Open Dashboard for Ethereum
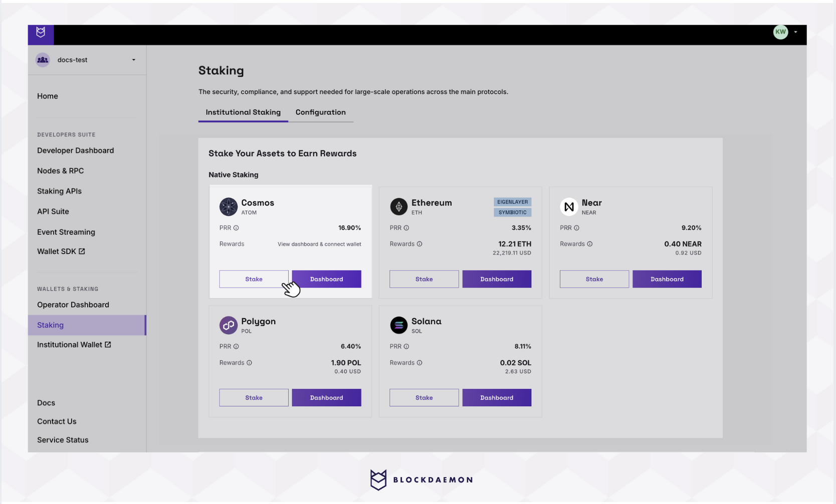 click(x=497, y=279)
